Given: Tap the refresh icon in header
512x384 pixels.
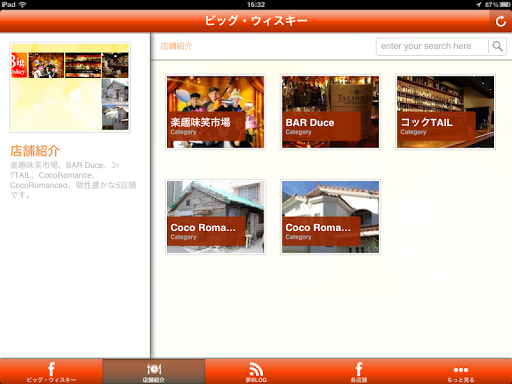Looking at the screenshot, I should (x=500, y=21).
